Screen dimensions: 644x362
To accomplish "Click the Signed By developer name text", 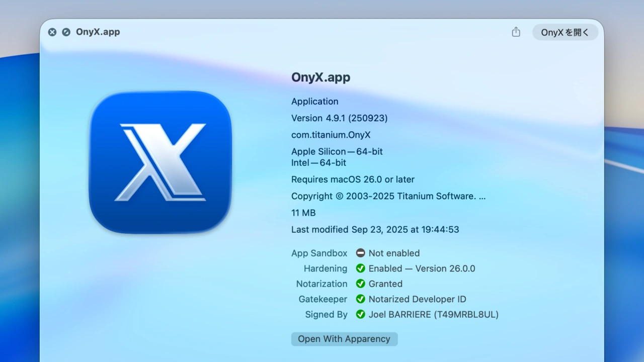I will coord(434,314).
